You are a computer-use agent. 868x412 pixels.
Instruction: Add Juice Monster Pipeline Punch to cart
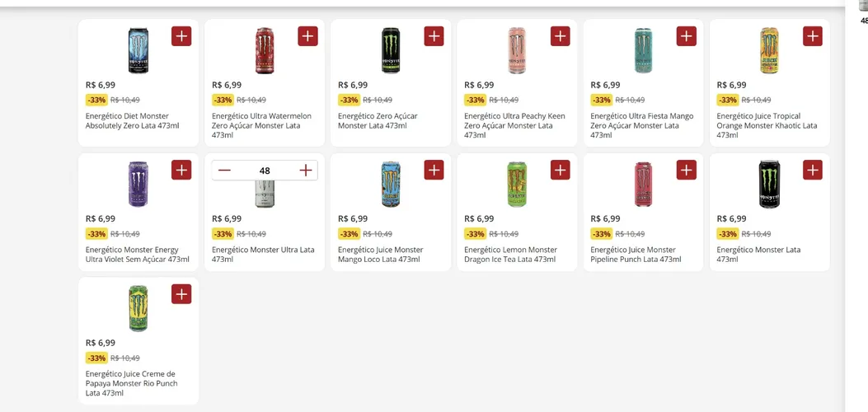pyautogui.click(x=687, y=170)
